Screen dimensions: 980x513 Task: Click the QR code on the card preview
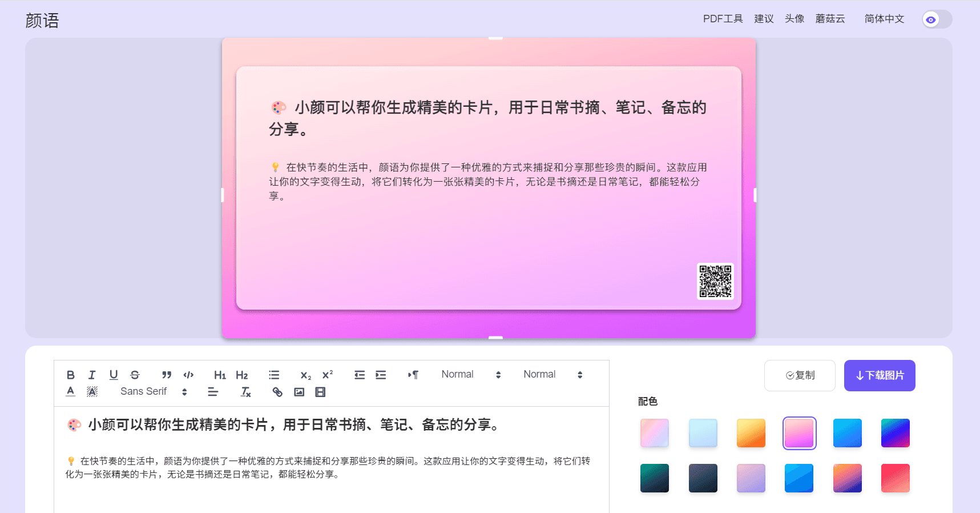click(715, 281)
